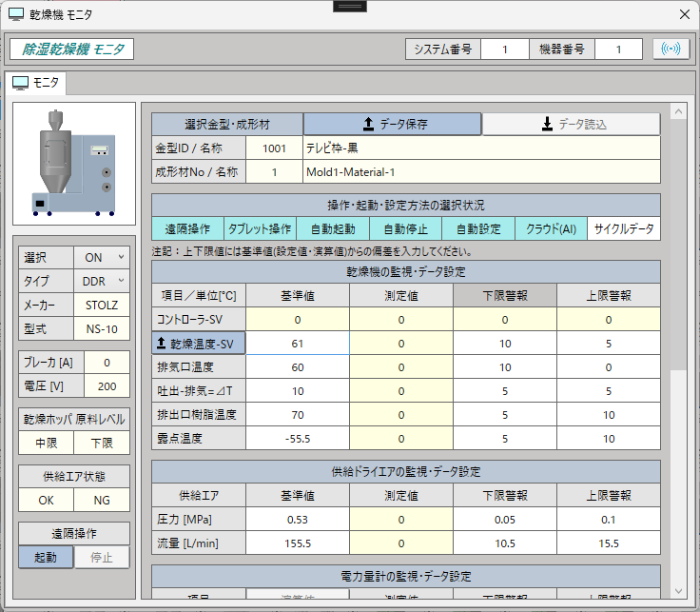Open the 選択 ON dropdown
700x612 pixels.
[x=102, y=257]
